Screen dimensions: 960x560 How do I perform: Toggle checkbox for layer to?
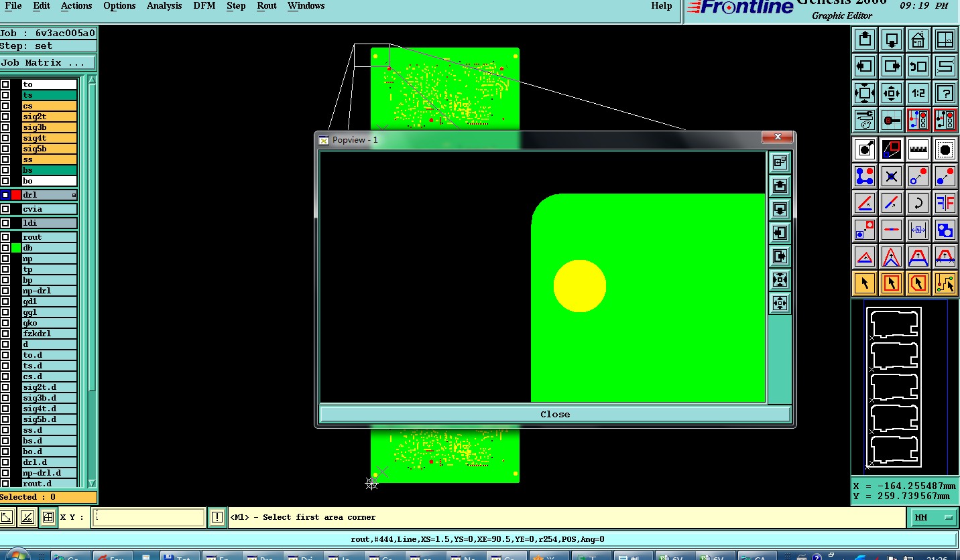point(5,84)
